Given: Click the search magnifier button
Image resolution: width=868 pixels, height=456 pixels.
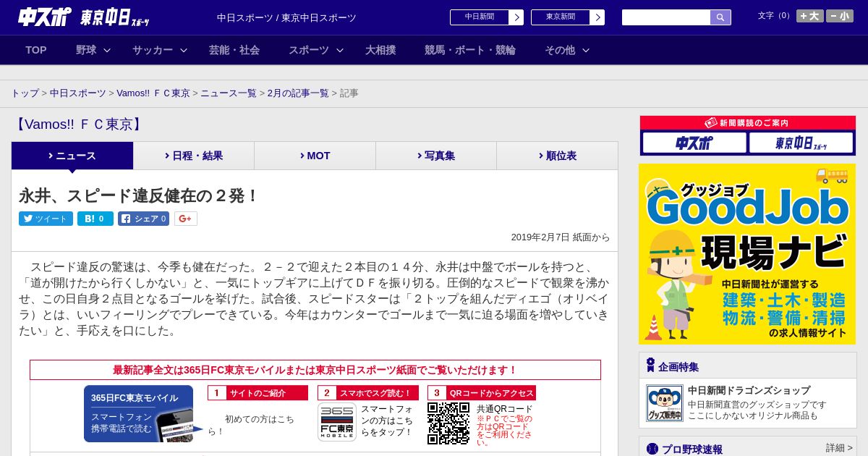Looking at the screenshot, I should click(720, 17).
